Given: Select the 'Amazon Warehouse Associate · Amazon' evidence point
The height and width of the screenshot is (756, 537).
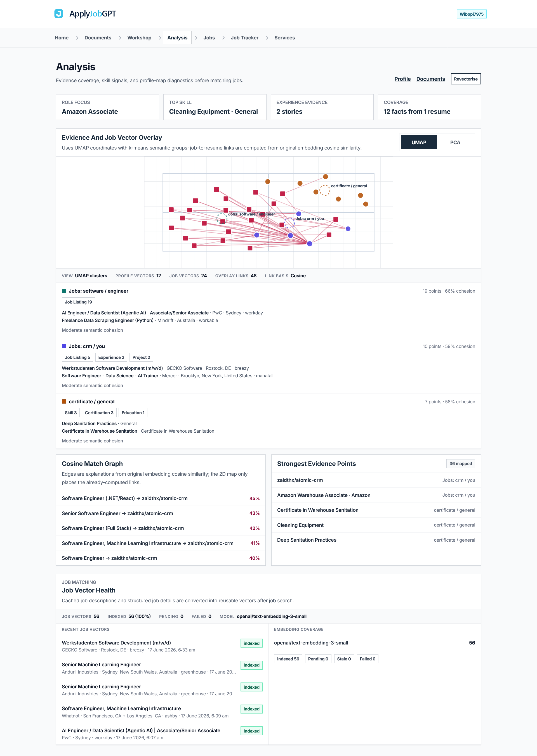Looking at the screenshot, I should click(x=376, y=495).
